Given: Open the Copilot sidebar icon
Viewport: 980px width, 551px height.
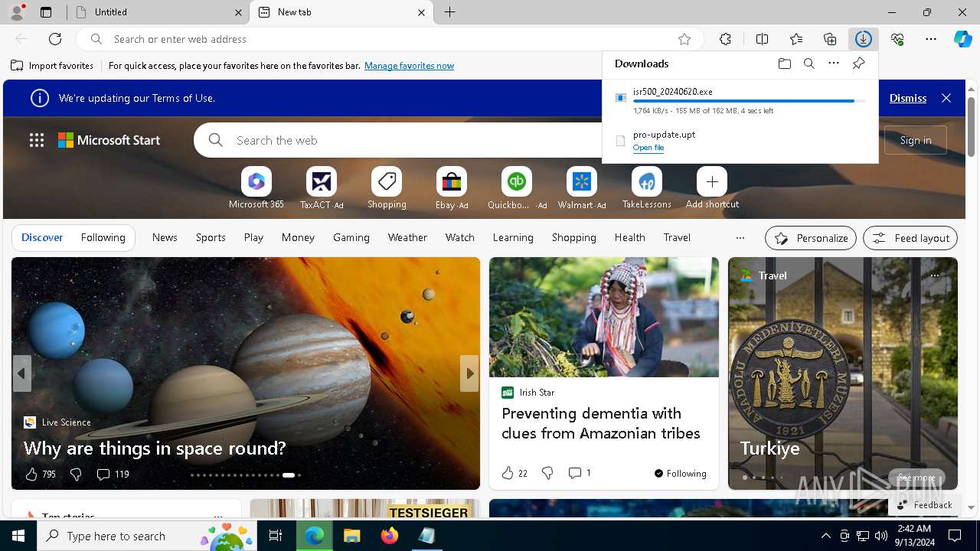Looking at the screenshot, I should coord(962,39).
